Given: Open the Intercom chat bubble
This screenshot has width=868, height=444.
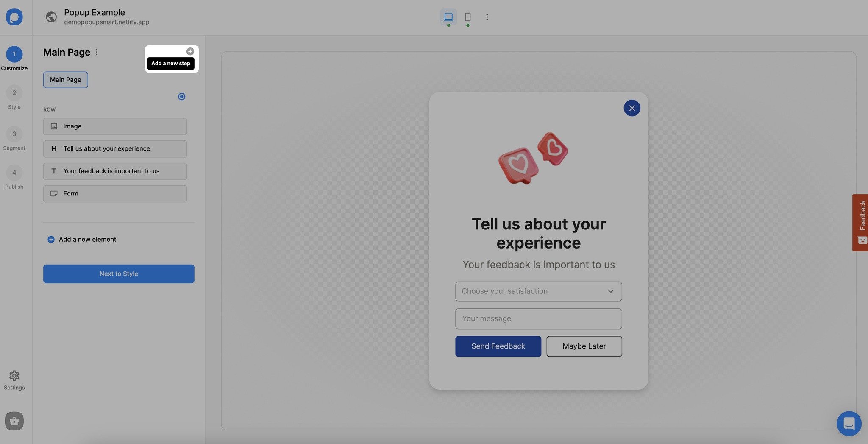Looking at the screenshot, I should [849, 423].
